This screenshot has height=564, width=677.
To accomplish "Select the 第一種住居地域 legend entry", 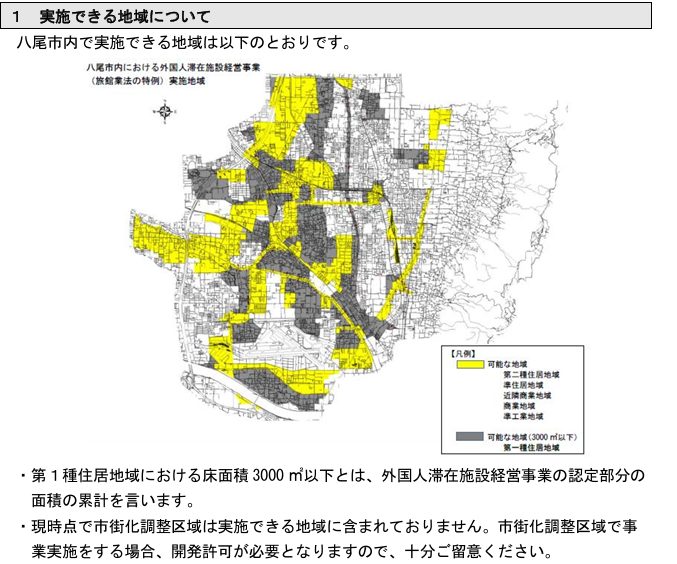I will pos(531,448).
